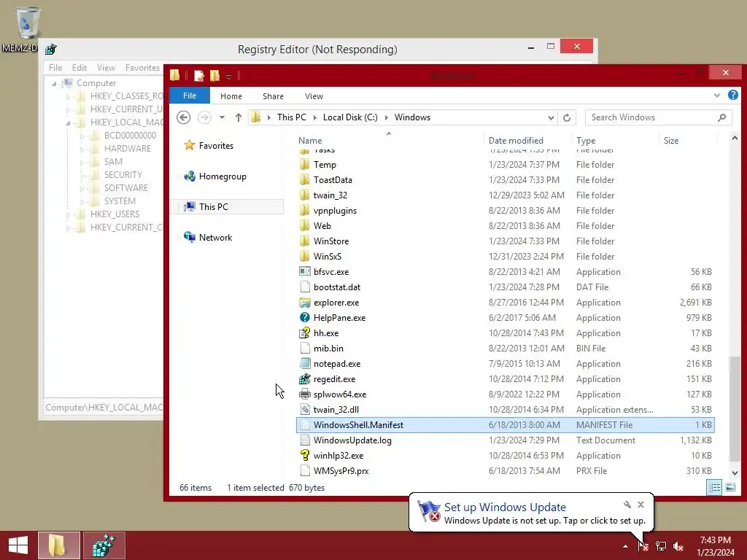Go up one level with Up arrow
Screen dimensions: 747x560
coord(239,117)
